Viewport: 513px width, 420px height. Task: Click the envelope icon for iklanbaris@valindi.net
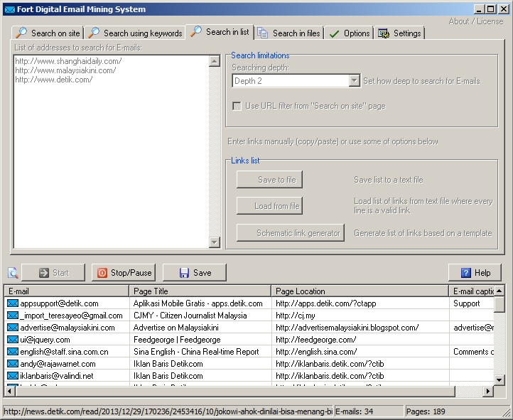point(12,376)
